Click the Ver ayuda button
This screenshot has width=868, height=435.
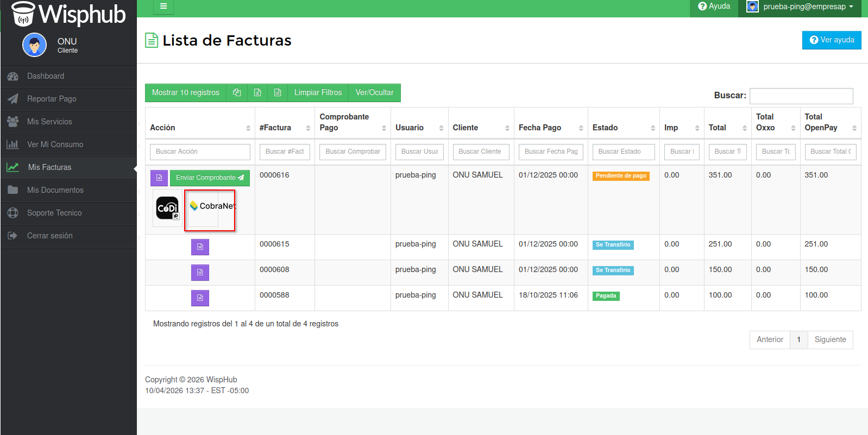tap(832, 40)
